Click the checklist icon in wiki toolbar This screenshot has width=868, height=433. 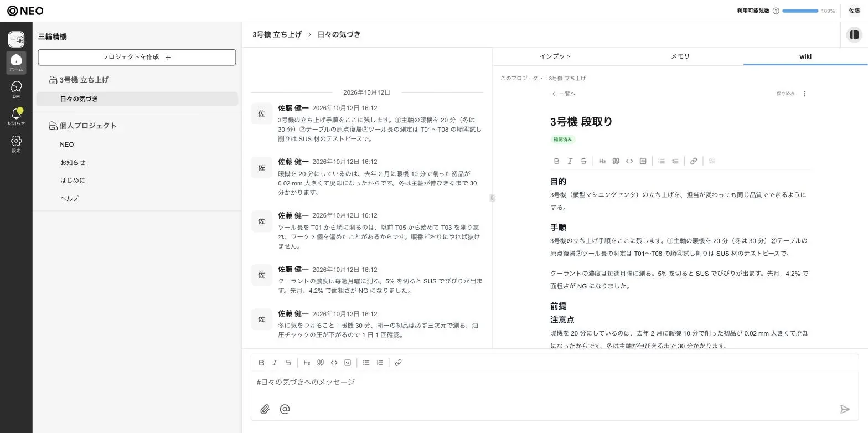(712, 161)
